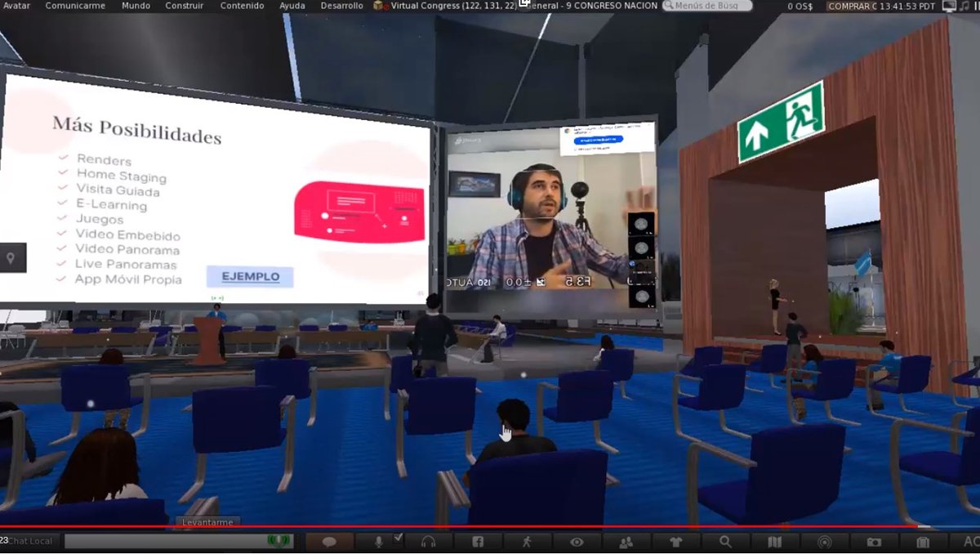Toggle media stream monitor icon in top bar

click(x=948, y=7)
